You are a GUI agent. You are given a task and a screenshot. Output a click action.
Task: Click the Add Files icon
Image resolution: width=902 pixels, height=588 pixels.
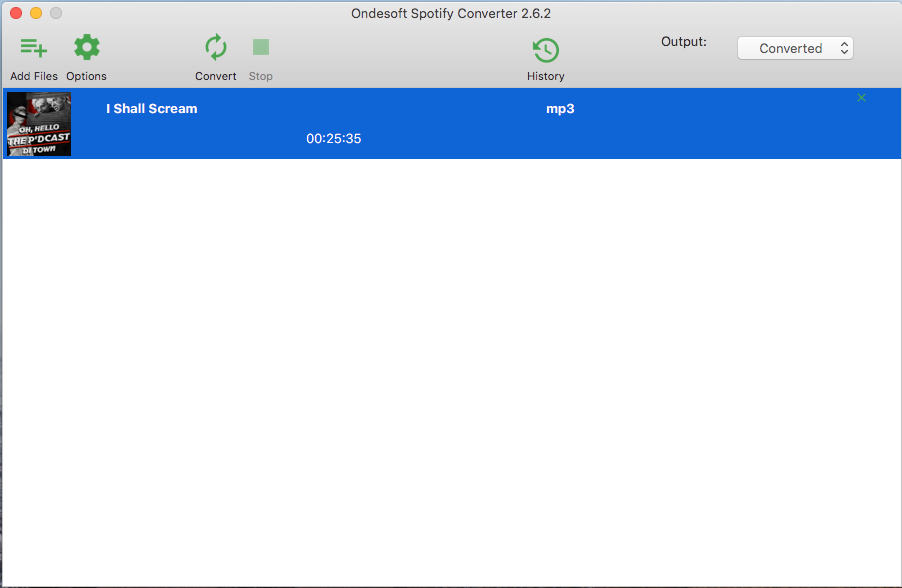point(33,48)
